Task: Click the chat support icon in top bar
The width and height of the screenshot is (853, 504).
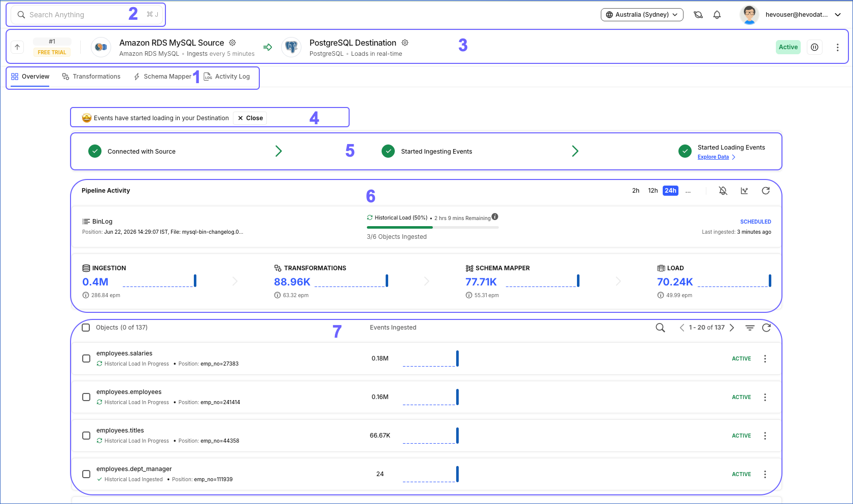Action: coord(698,15)
